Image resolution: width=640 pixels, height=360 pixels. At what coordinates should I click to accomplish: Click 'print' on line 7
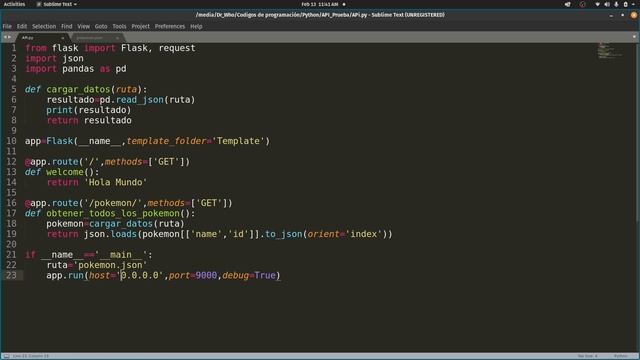(x=60, y=110)
